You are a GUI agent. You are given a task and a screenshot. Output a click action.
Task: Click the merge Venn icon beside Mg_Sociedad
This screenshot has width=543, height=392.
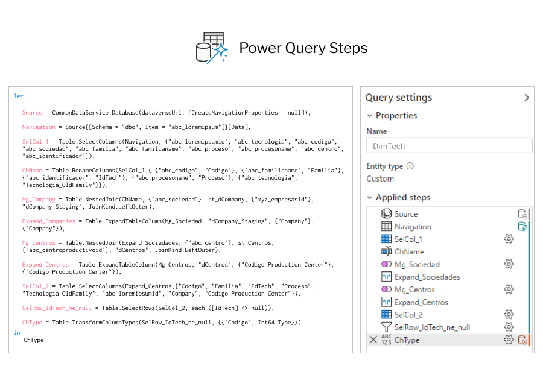click(386, 264)
